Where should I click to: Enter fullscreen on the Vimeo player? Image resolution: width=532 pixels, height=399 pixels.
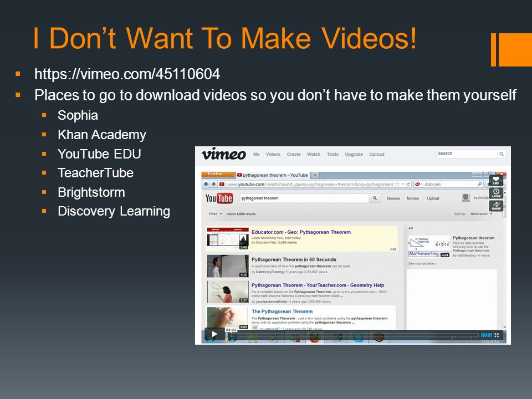coord(497,335)
